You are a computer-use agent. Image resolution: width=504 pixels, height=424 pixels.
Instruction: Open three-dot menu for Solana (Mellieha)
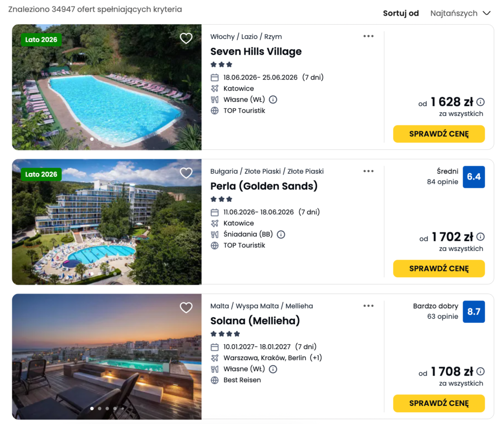[368, 306]
